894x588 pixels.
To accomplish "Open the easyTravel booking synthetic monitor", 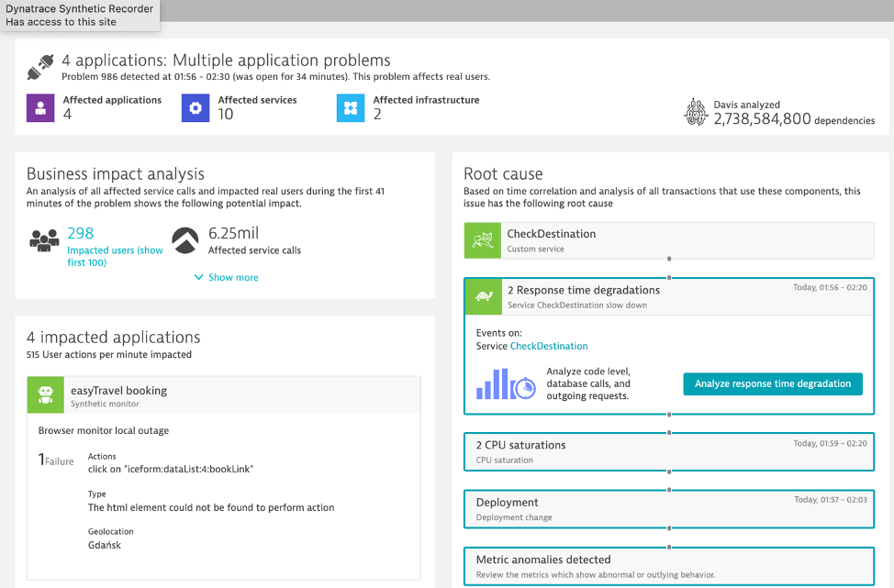I will point(118,391).
